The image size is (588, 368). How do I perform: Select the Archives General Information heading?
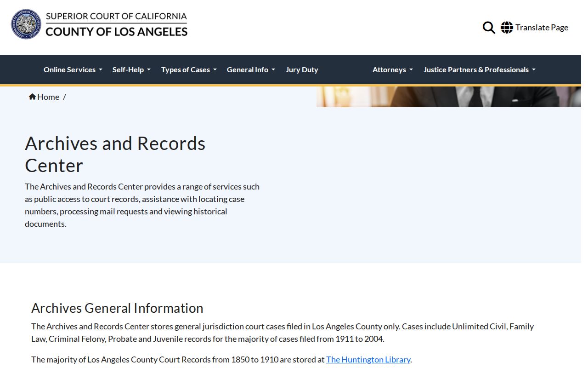coord(117,308)
